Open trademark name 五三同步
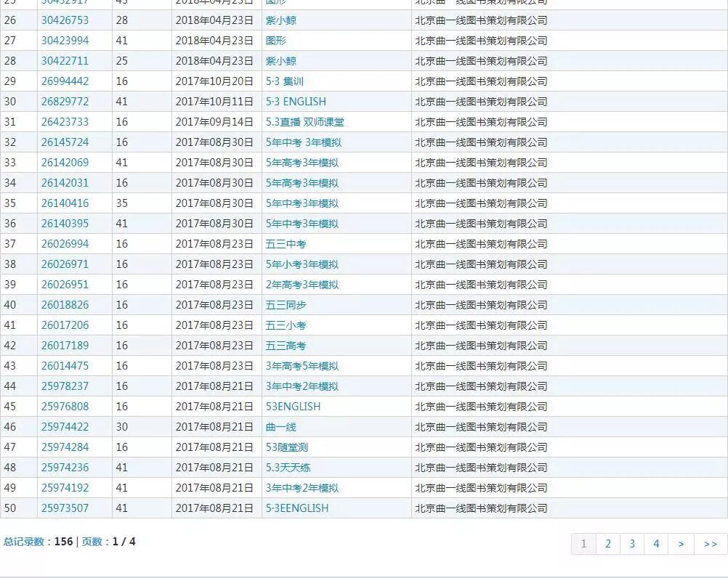The width and height of the screenshot is (728, 578). (x=286, y=305)
